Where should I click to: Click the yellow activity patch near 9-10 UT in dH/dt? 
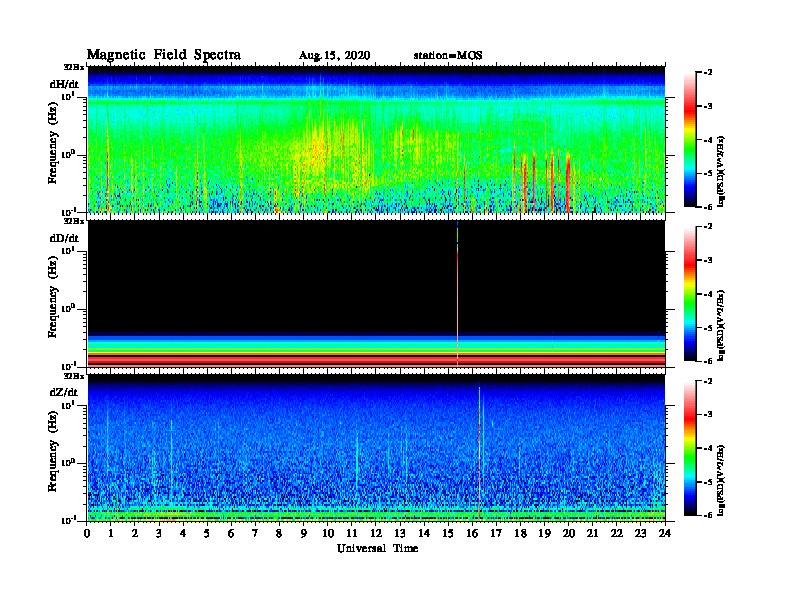[316, 151]
